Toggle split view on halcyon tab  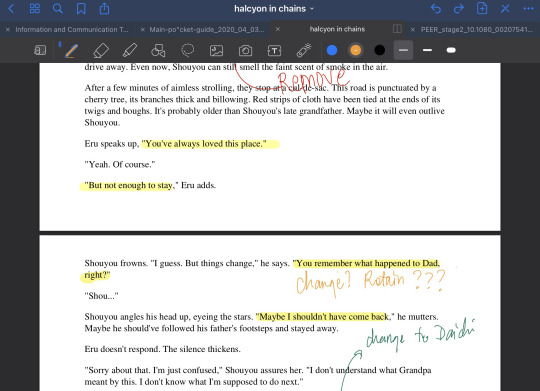pyautogui.click(x=397, y=29)
